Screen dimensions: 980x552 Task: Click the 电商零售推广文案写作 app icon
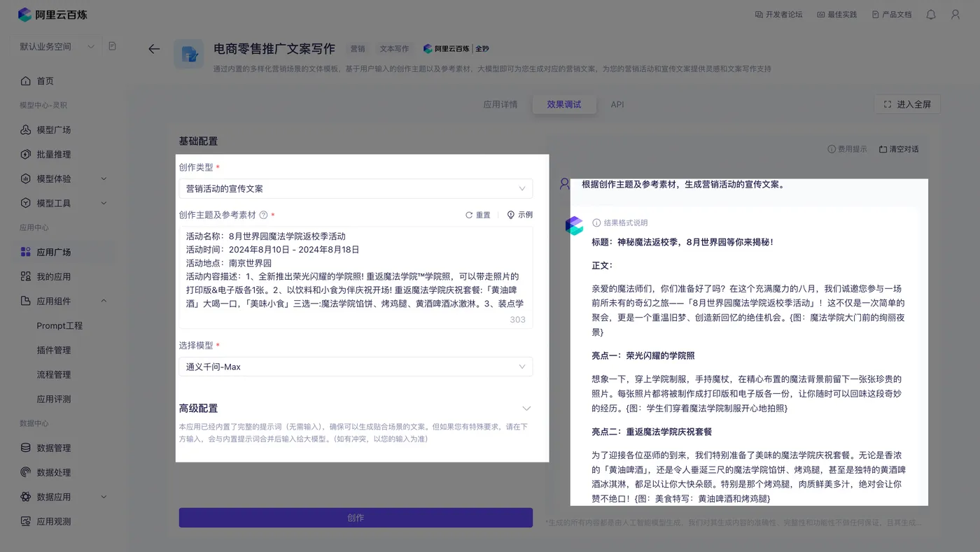click(188, 54)
